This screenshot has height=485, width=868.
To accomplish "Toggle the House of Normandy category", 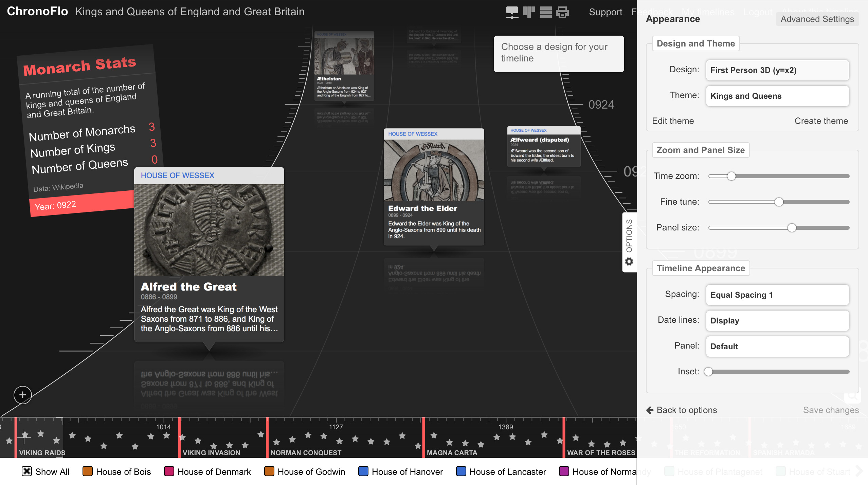I will point(564,471).
